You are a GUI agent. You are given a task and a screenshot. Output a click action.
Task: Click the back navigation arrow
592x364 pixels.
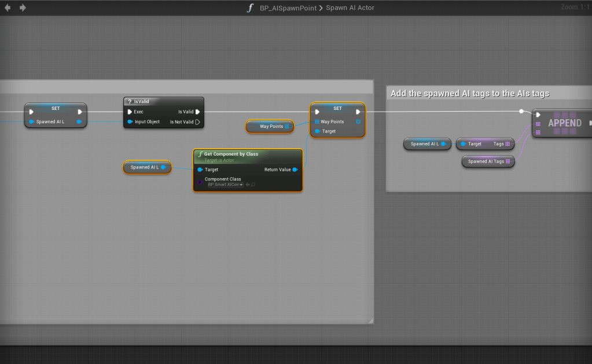click(x=8, y=8)
